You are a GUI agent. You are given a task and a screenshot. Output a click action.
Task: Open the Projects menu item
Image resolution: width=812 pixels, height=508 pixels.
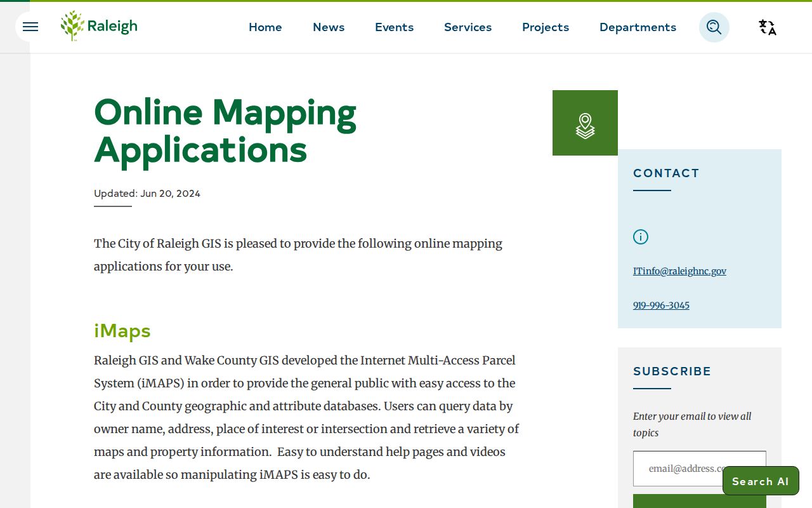pos(546,27)
